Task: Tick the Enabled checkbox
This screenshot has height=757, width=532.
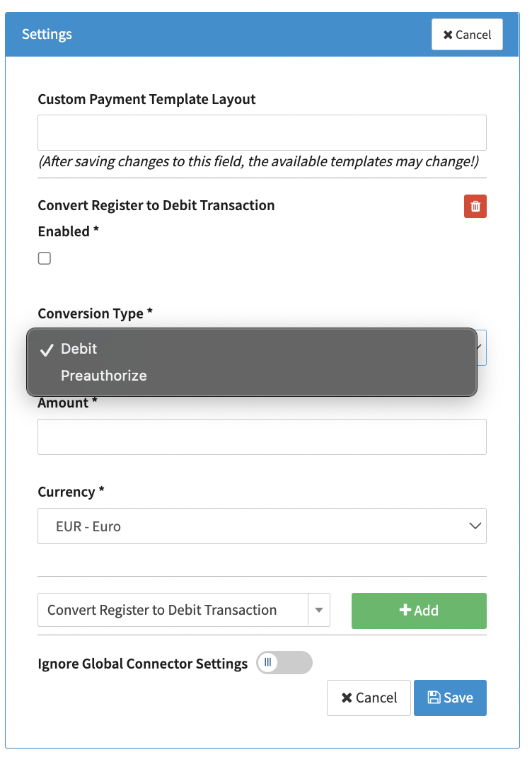Action: [x=45, y=258]
